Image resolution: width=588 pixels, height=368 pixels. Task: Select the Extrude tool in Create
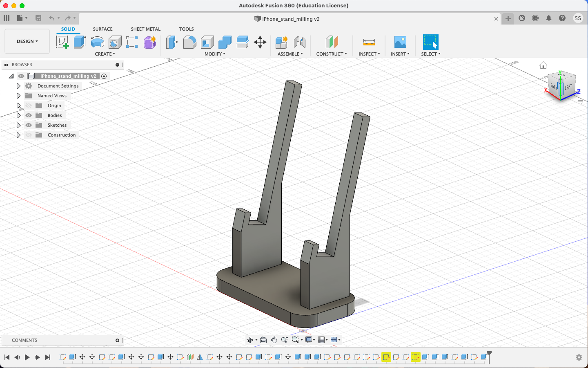80,42
